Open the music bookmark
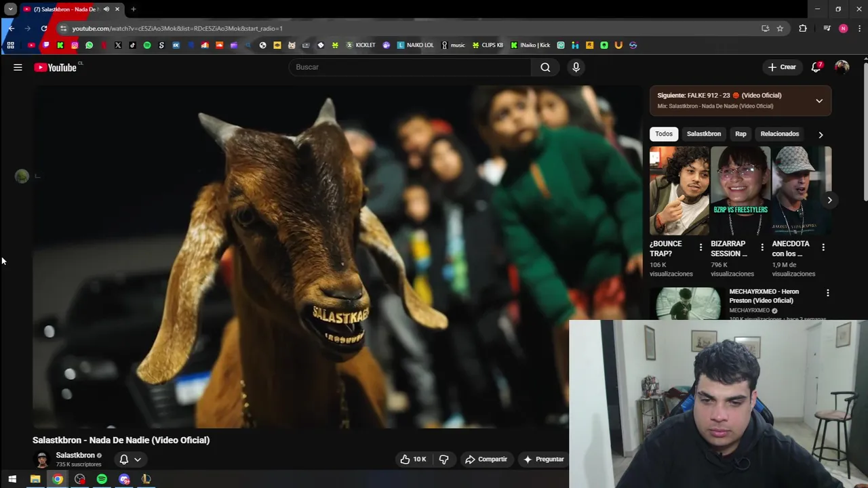 (453, 45)
